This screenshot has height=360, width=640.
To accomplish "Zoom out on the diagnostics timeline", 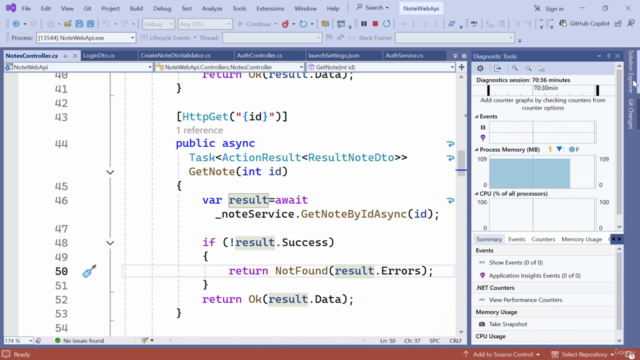I will point(529,69).
